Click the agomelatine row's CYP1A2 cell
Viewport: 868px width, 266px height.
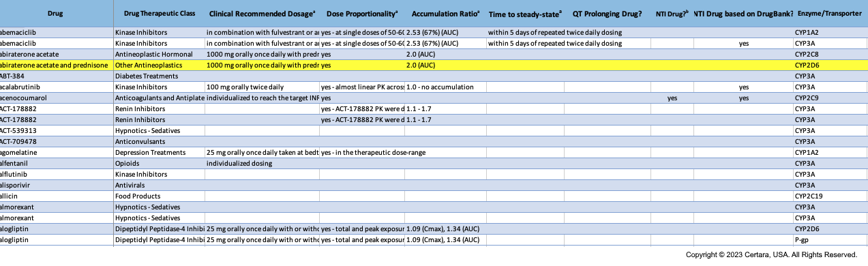830,153
